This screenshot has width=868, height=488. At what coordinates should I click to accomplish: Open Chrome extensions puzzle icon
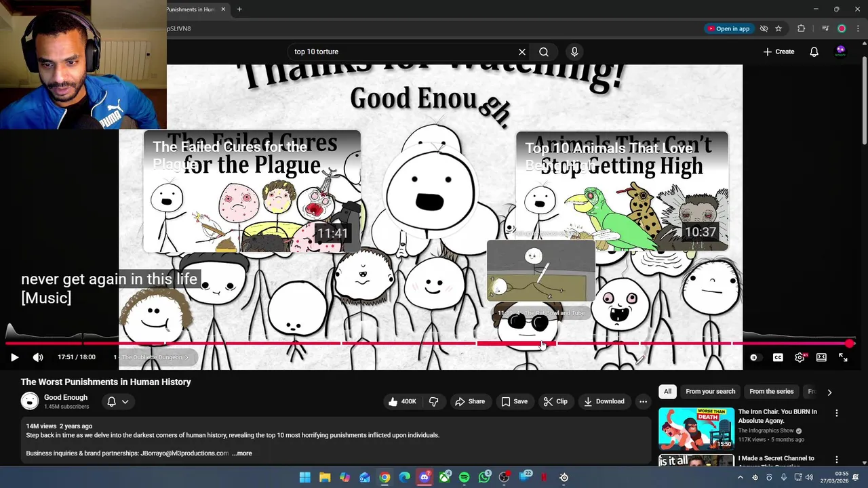tap(802, 28)
